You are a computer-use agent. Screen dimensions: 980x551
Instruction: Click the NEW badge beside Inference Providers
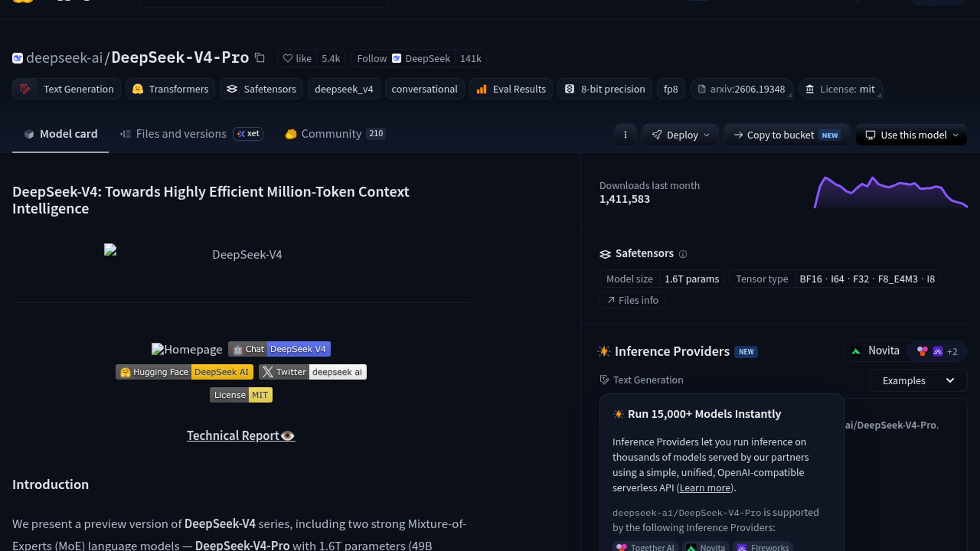coord(746,352)
